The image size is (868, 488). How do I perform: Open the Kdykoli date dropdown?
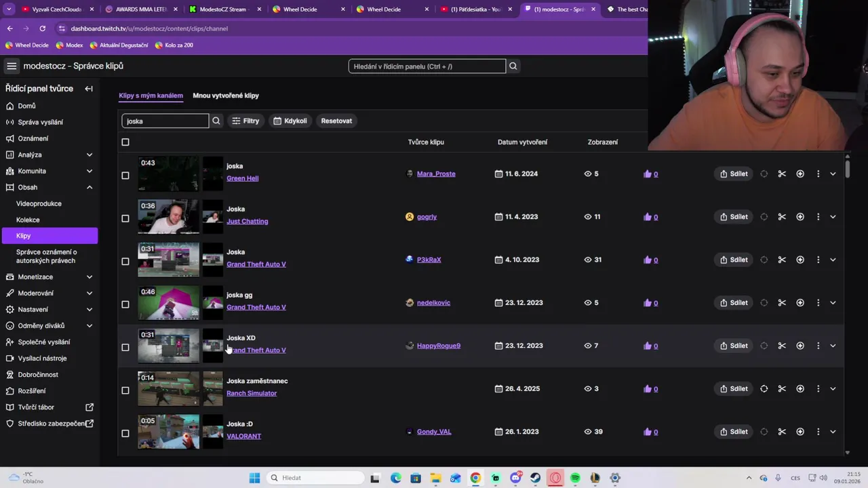point(290,121)
